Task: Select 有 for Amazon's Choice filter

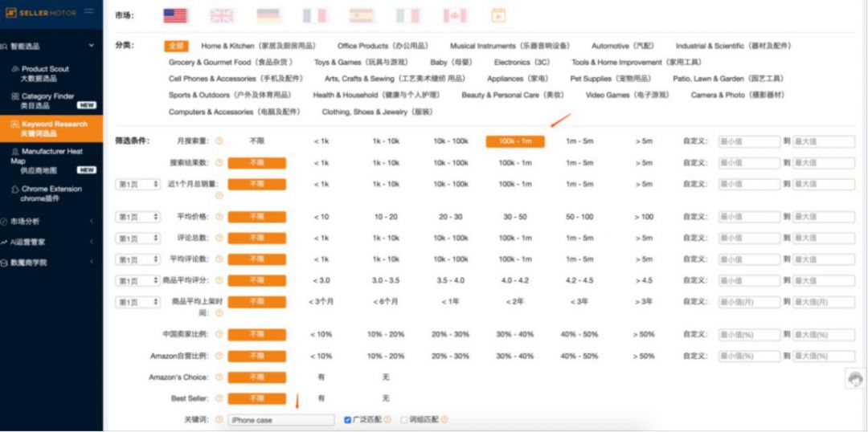Action: pyautogui.click(x=321, y=377)
